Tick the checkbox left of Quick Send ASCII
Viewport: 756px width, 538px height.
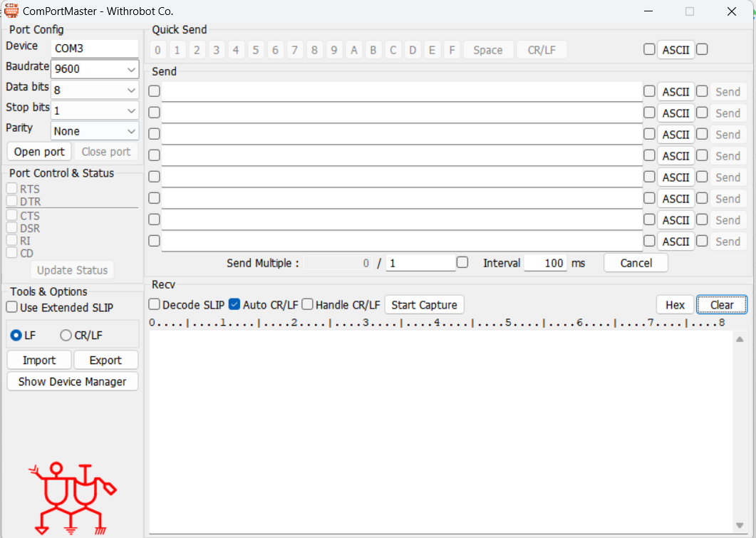click(x=649, y=50)
